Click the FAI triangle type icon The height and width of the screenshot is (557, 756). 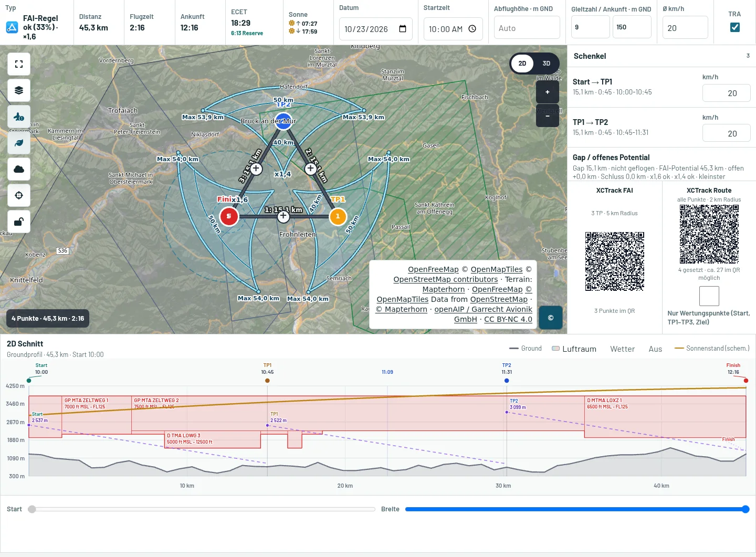12,27
